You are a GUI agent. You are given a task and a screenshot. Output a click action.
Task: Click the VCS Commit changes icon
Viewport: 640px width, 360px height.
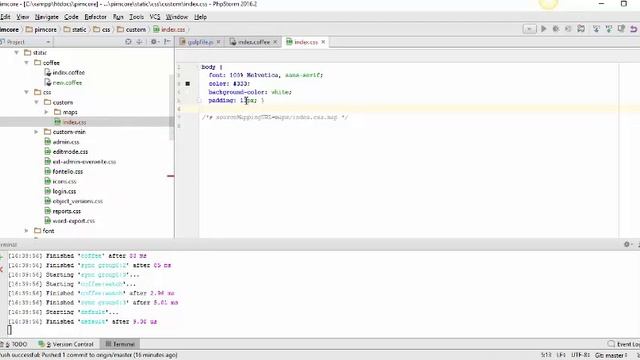pos(609,29)
